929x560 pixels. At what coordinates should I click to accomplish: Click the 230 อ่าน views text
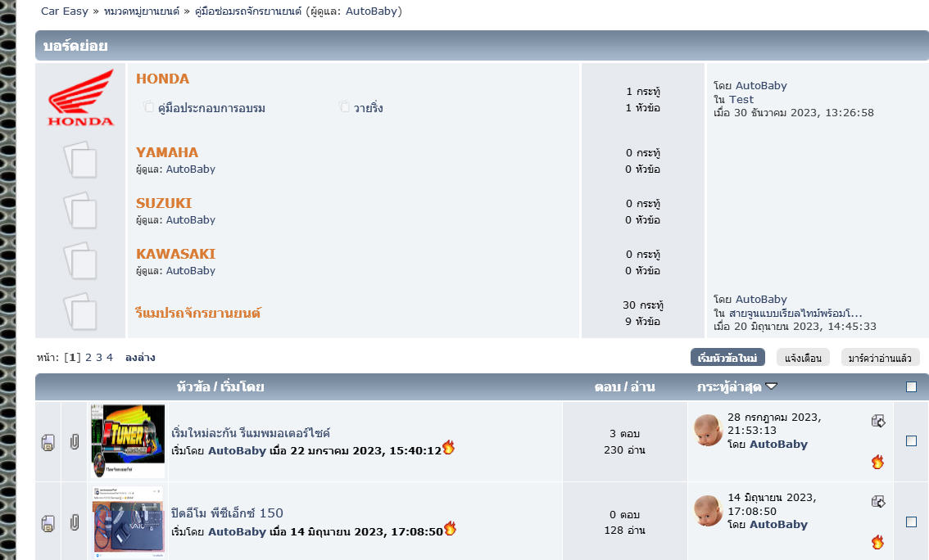click(x=624, y=450)
